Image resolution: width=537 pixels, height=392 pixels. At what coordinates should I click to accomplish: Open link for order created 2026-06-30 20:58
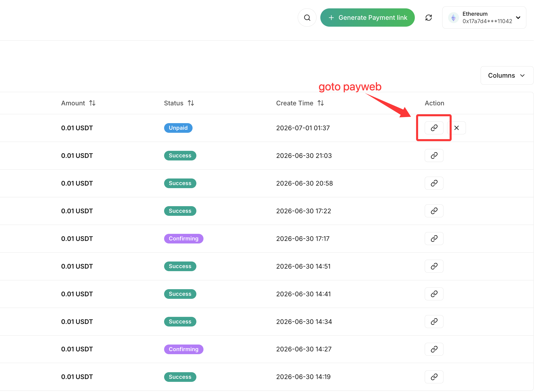pos(434,183)
